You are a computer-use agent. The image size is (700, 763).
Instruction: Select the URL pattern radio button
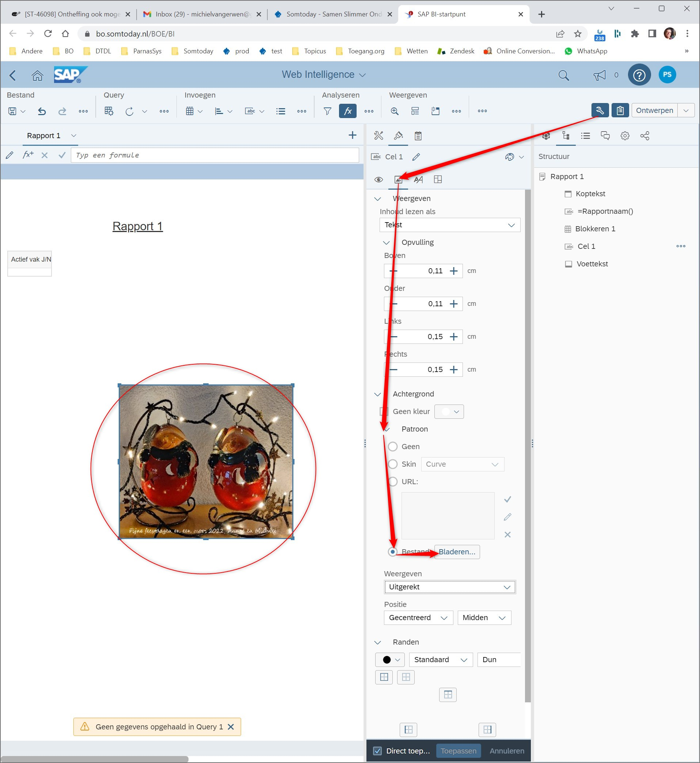pos(393,482)
